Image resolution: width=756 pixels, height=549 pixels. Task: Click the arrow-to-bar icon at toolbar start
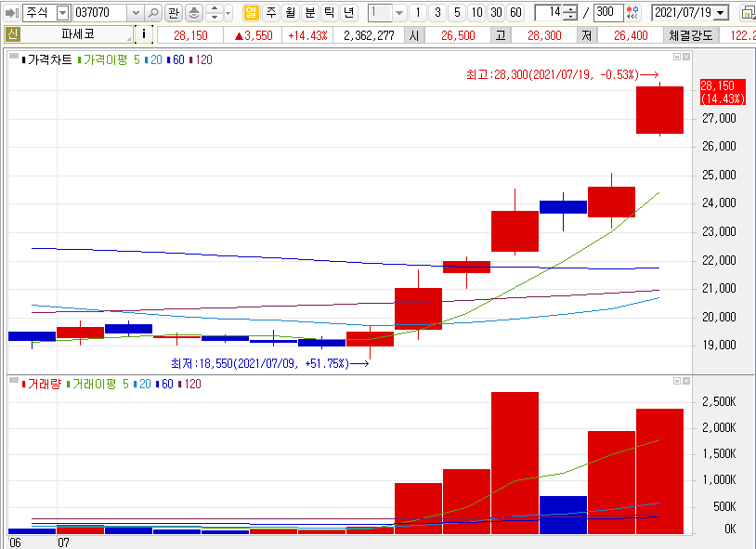pyautogui.click(x=11, y=13)
